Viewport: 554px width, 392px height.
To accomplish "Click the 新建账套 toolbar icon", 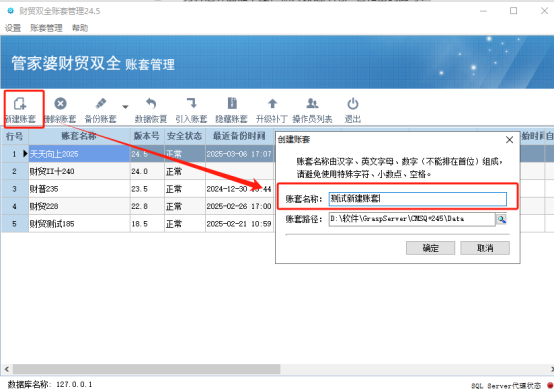I will [20, 104].
